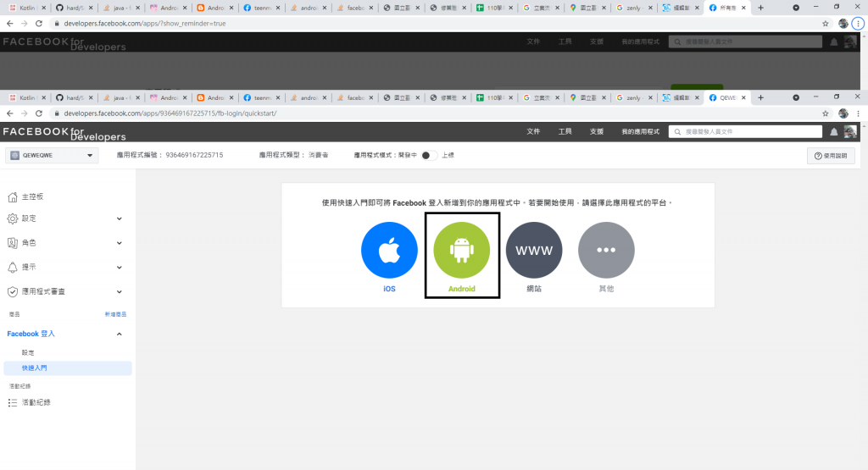Go back in the back browser window
The image size is (868, 470).
10,24
